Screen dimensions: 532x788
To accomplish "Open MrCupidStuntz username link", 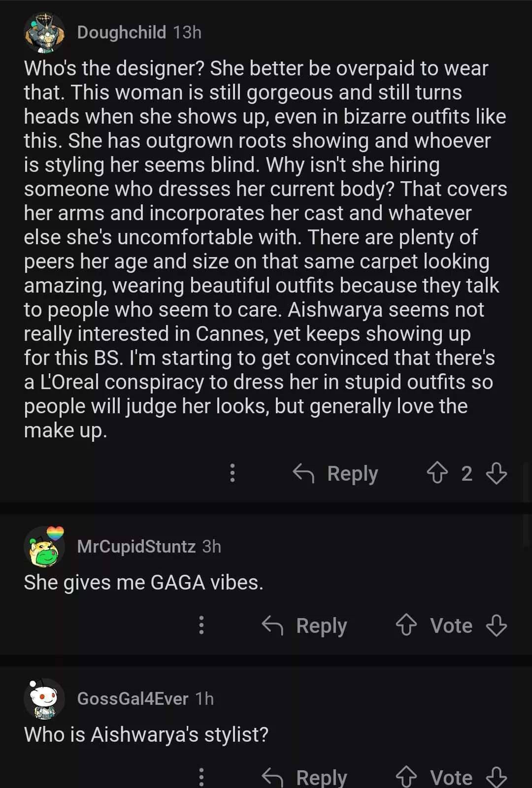I will click(x=136, y=547).
